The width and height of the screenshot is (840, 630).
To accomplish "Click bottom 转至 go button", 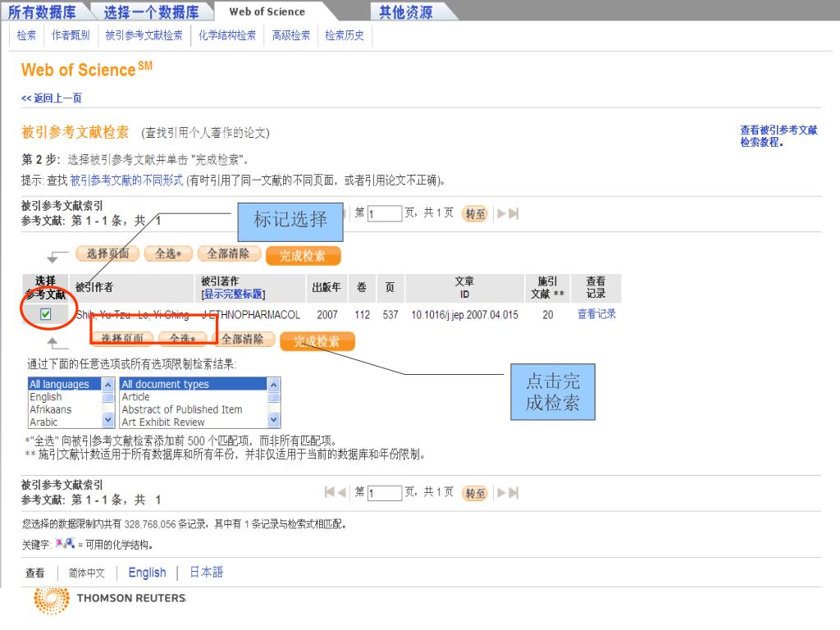I will (x=475, y=493).
